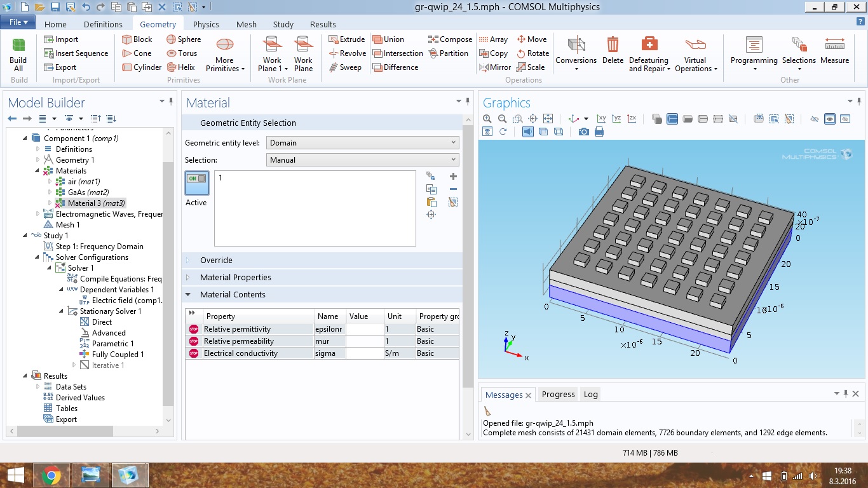This screenshot has height=488, width=868.
Task: Add a Helix primitive
Action: [x=181, y=67]
